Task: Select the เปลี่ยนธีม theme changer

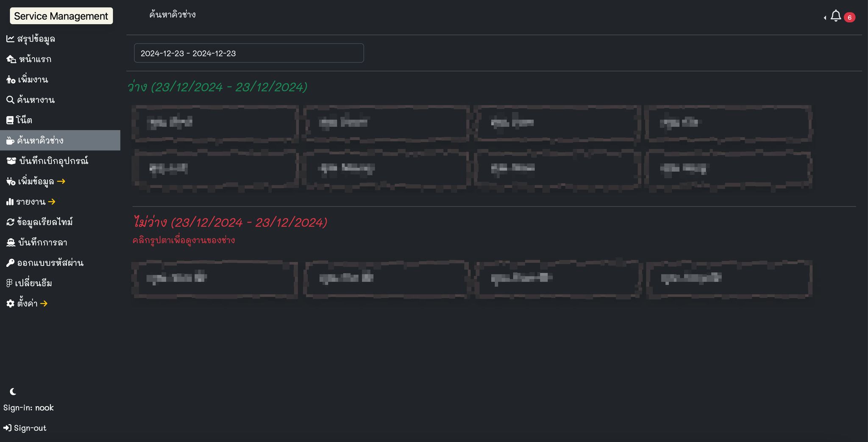Action: tap(33, 283)
